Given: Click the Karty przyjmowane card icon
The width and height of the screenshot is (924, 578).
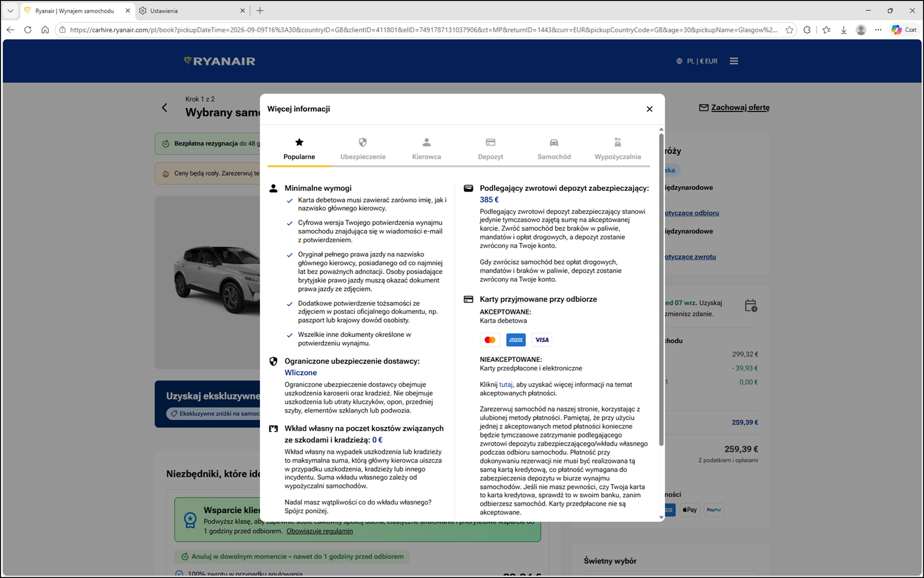Looking at the screenshot, I should (x=468, y=299).
